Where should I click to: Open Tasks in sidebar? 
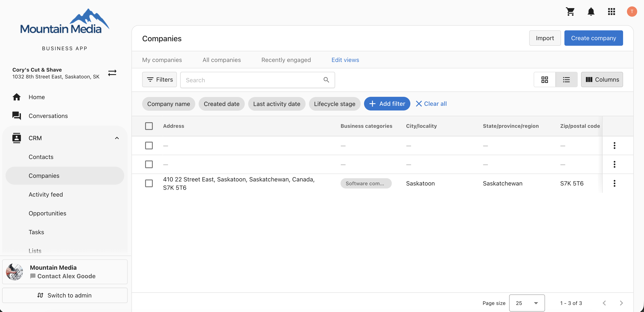65,232
